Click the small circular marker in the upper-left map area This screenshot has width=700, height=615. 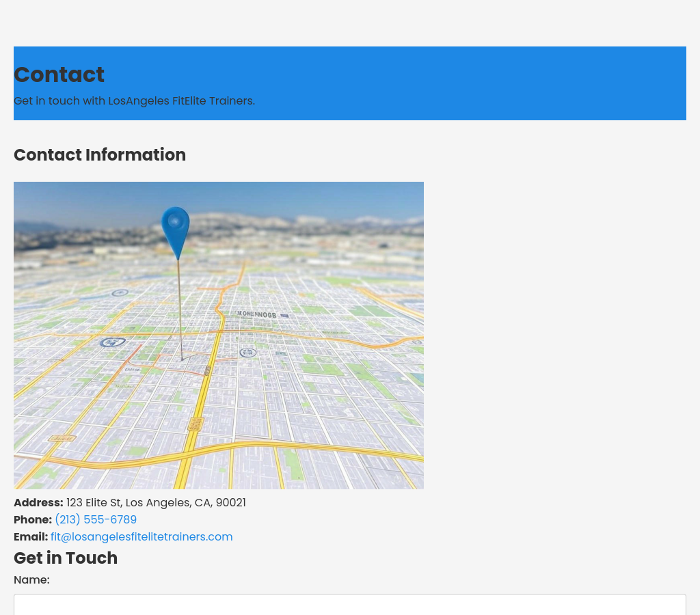point(120,292)
